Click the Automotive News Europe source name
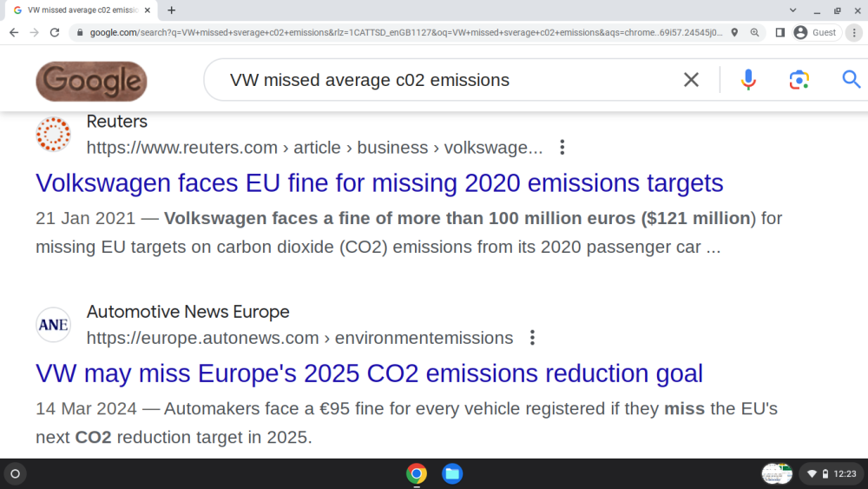The image size is (868, 489). point(187,312)
